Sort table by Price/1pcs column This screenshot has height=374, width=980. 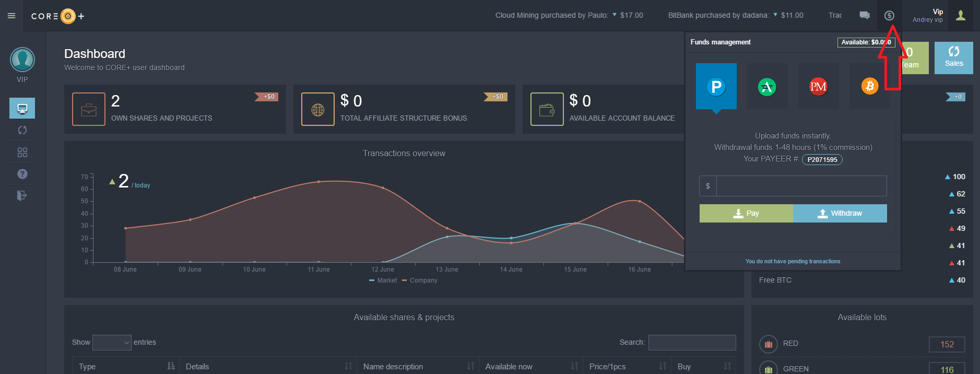[627, 366]
